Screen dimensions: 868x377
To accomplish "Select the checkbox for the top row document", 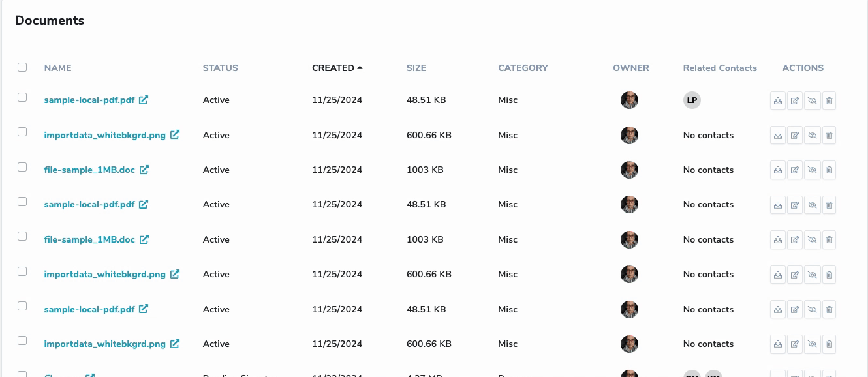I will pyautogui.click(x=22, y=97).
